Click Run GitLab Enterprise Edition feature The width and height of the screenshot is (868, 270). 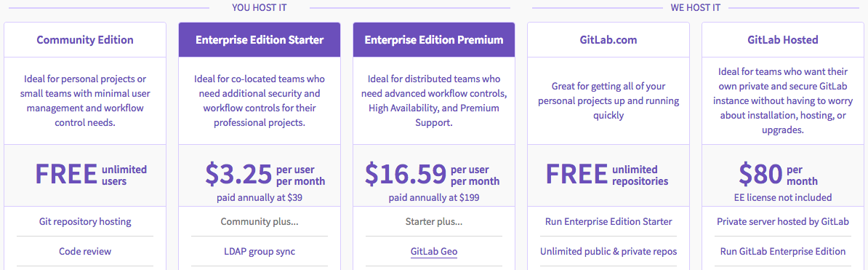[x=782, y=251]
